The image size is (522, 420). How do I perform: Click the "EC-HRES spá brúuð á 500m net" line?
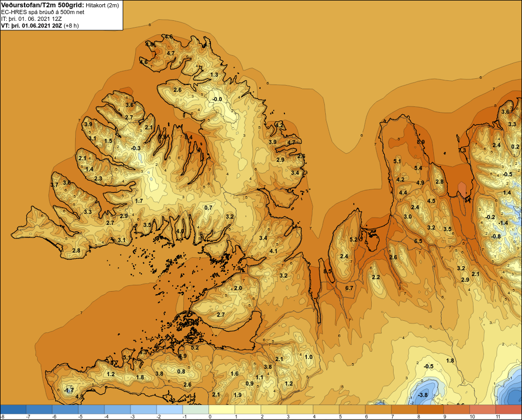[43, 12]
